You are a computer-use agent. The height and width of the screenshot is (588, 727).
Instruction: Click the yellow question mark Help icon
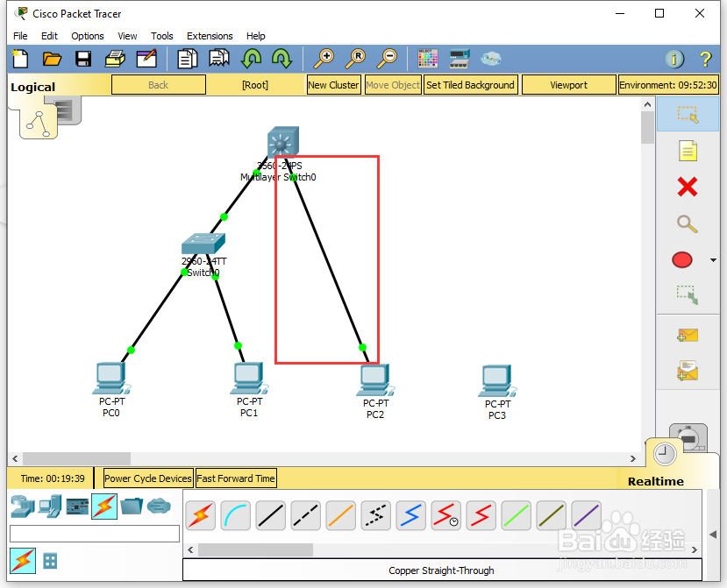[x=705, y=59]
